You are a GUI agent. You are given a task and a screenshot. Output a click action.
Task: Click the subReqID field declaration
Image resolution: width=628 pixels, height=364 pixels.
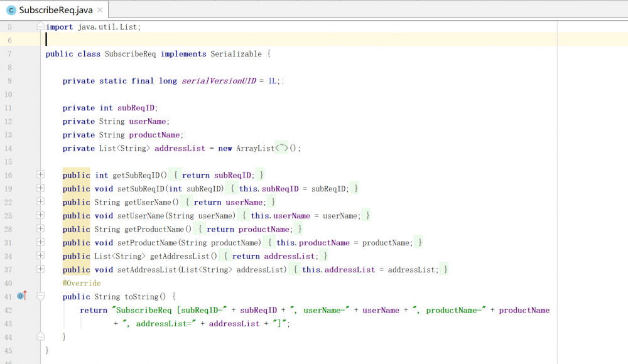(x=136, y=108)
